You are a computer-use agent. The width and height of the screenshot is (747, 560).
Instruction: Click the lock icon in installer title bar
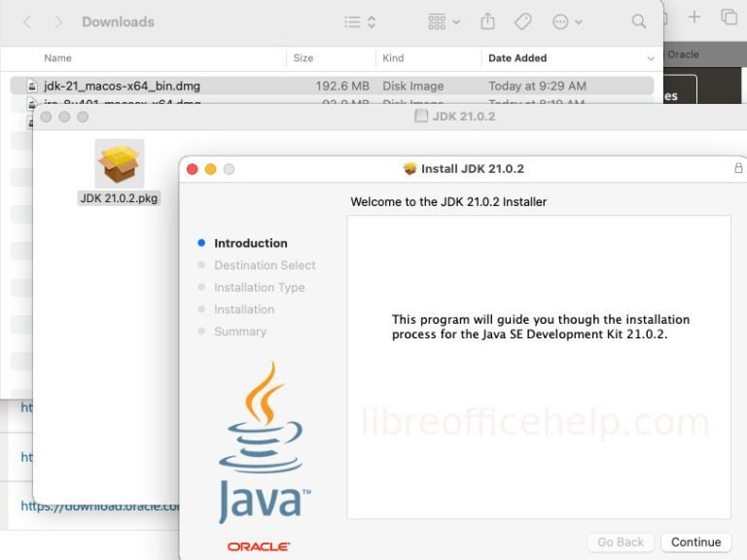738,168
